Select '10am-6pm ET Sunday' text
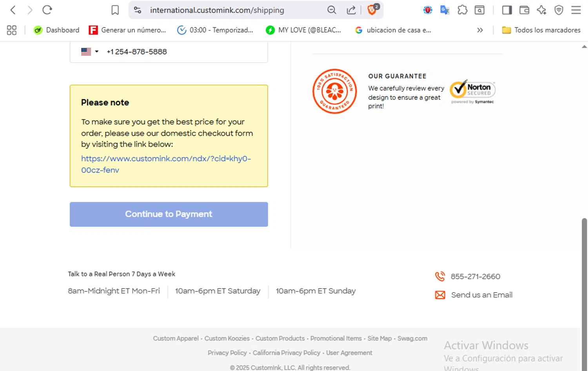The width and height of the screenshot is (588, 371). click(316, 291)
